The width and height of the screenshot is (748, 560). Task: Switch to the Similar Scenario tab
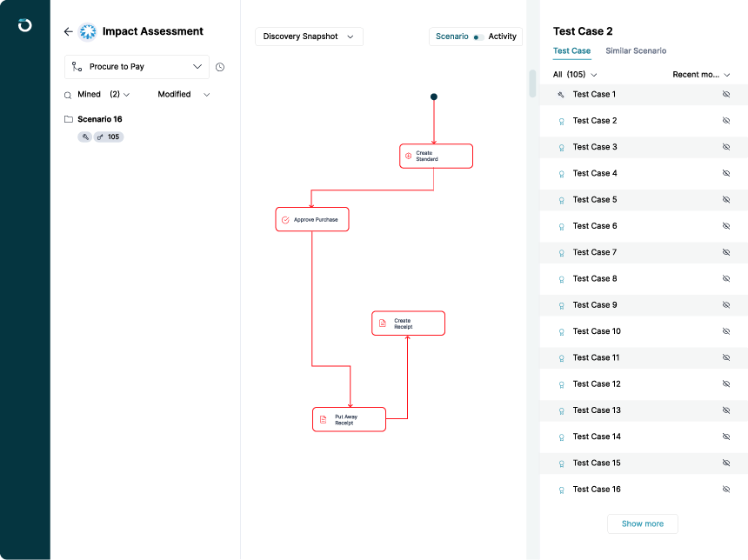click(636, 51)
